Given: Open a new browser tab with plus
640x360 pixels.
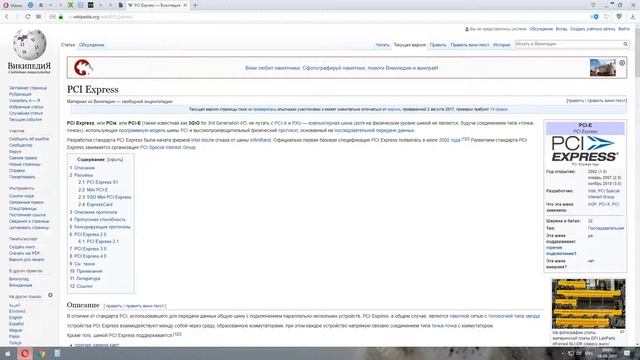Looking at the screenshot, I should (195, 5).
